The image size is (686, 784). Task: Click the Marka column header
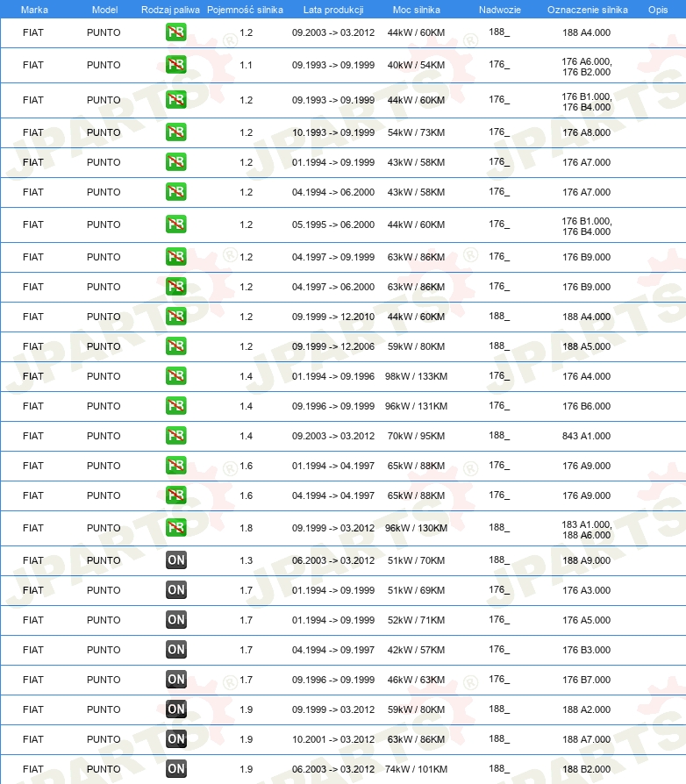(34, 10)
